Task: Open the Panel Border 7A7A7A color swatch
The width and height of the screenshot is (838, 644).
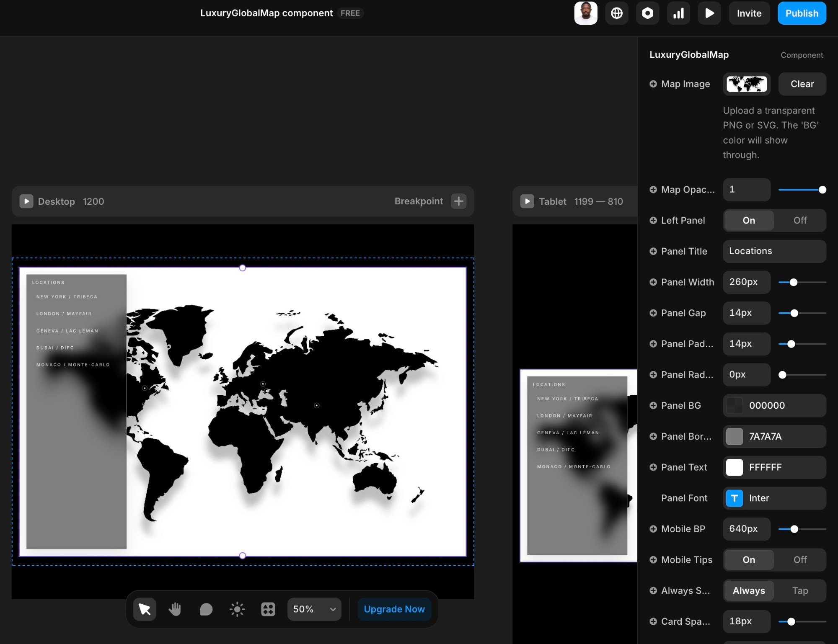Action: 735,436
